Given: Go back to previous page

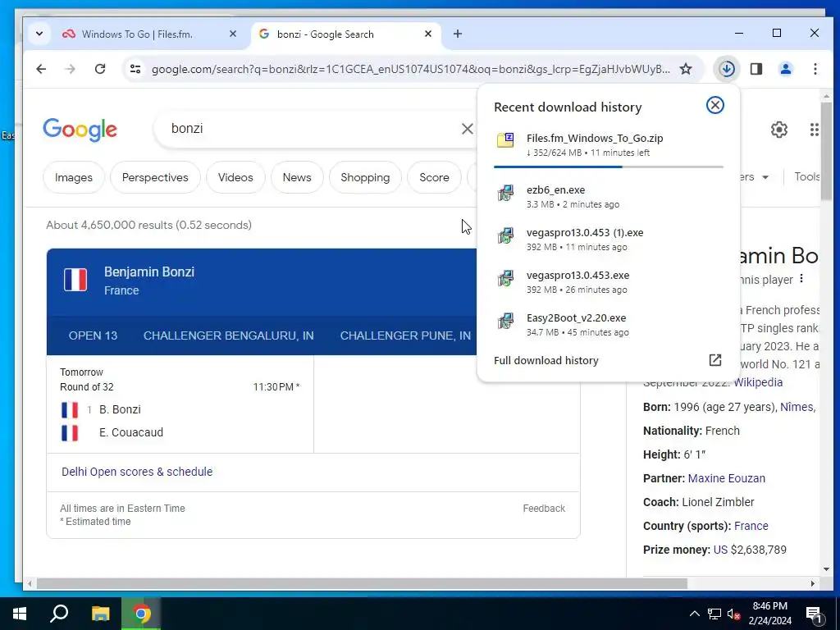Looking at the screenshot, I should pyautogui.click(x=41, y=69).
